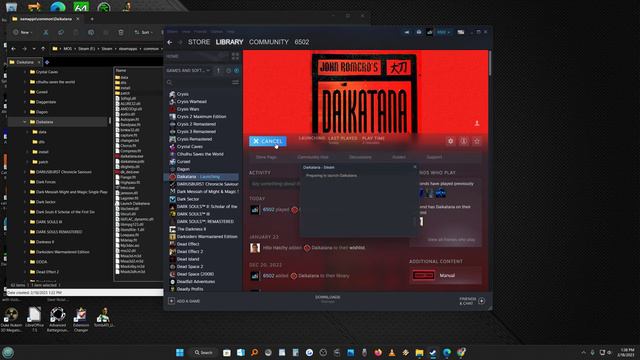Open the Sort dropdown in File Explorer

[x=144, y=32]
